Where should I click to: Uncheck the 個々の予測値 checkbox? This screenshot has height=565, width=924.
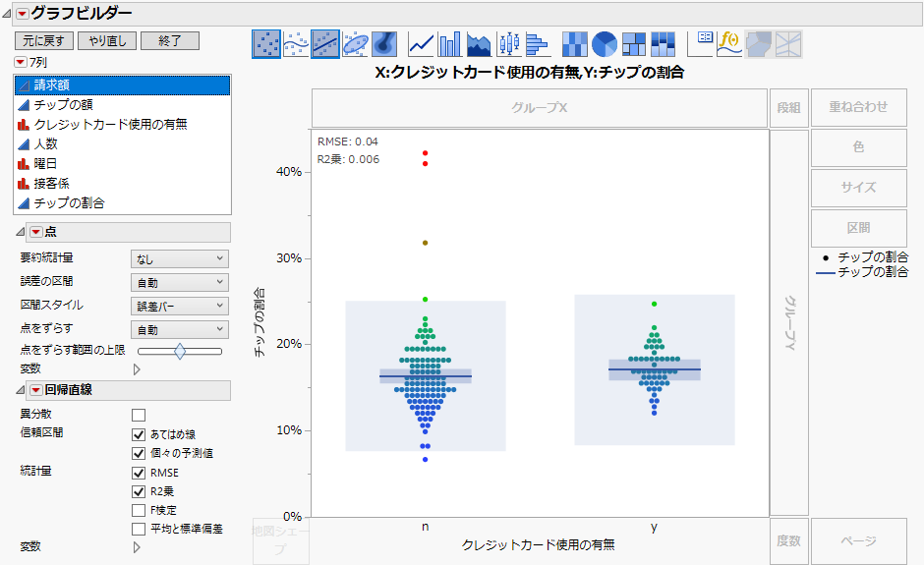pos(139,453)
